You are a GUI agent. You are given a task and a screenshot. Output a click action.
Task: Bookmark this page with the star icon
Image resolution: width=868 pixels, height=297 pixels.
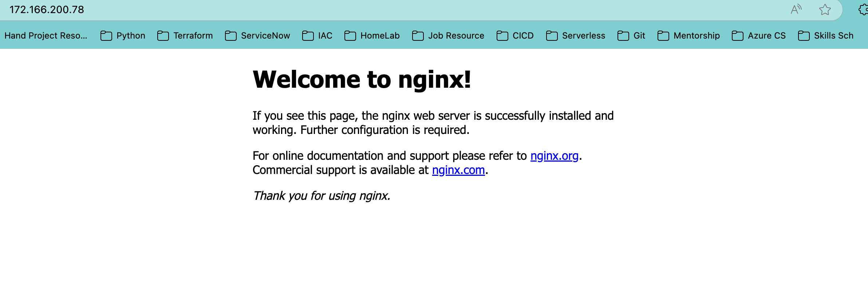pos(825,9)
